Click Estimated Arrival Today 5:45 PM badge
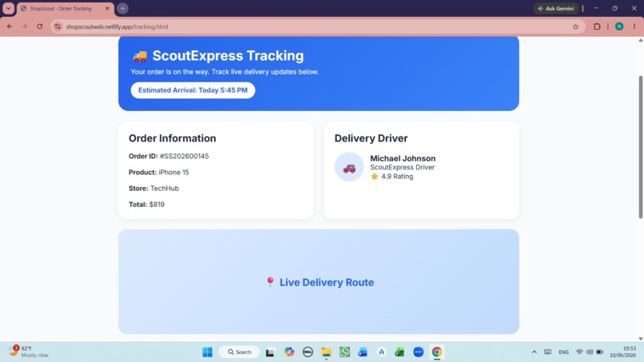Image resolution: width=644 pixels, height=362 pixels. [x=193, y=90]
